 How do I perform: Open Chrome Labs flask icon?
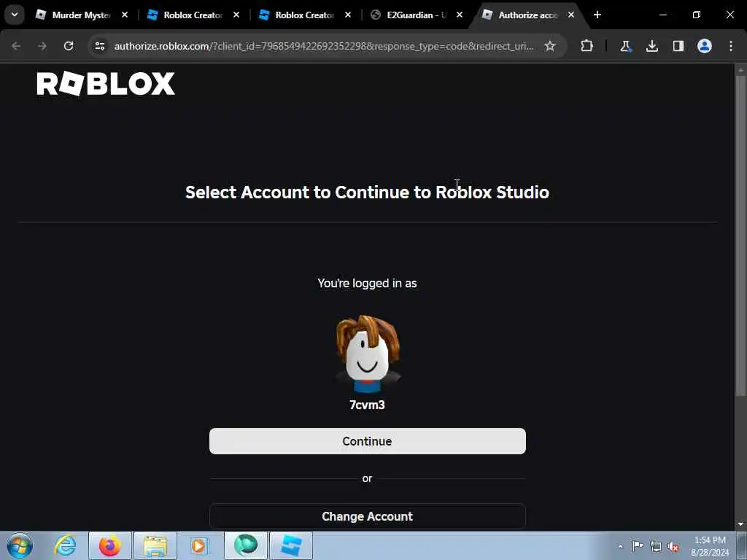click(x=625, y=46)
